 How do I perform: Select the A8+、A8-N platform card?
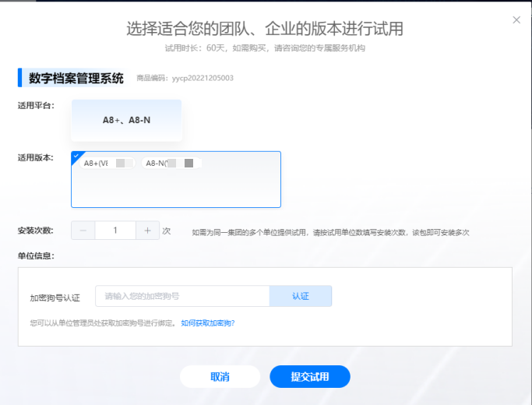click(x=126, y=120)
